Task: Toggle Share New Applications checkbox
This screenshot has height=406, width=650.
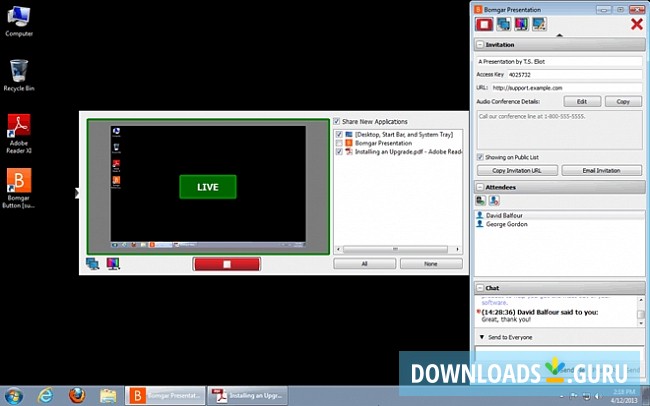Action: [337, 122]
